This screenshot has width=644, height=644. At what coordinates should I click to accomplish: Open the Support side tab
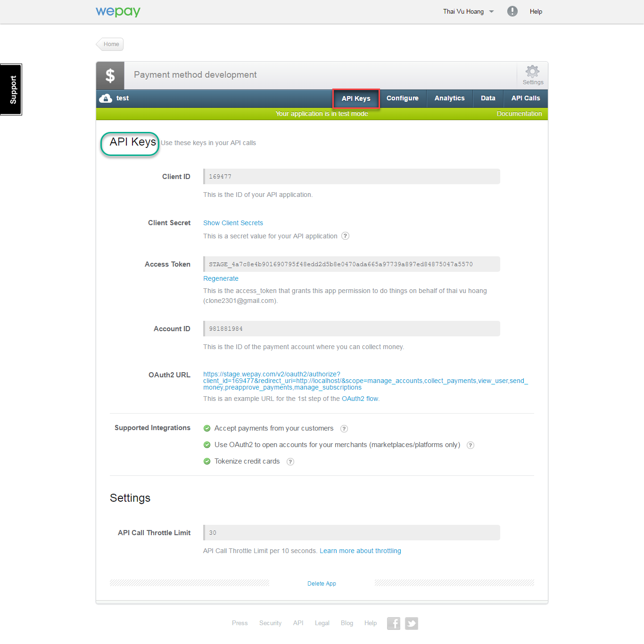pyautogui.click(x=11, y=90)
